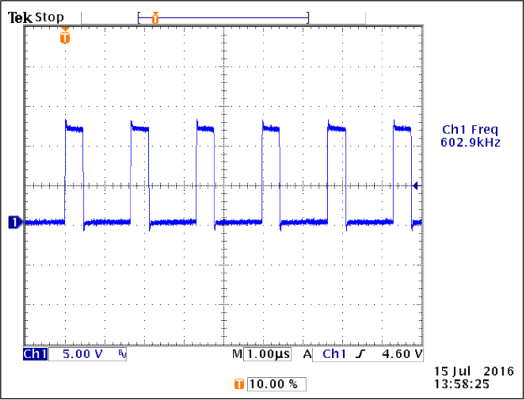Click the Stop acquisition status label
524x400 pixels.
[49, 17]
